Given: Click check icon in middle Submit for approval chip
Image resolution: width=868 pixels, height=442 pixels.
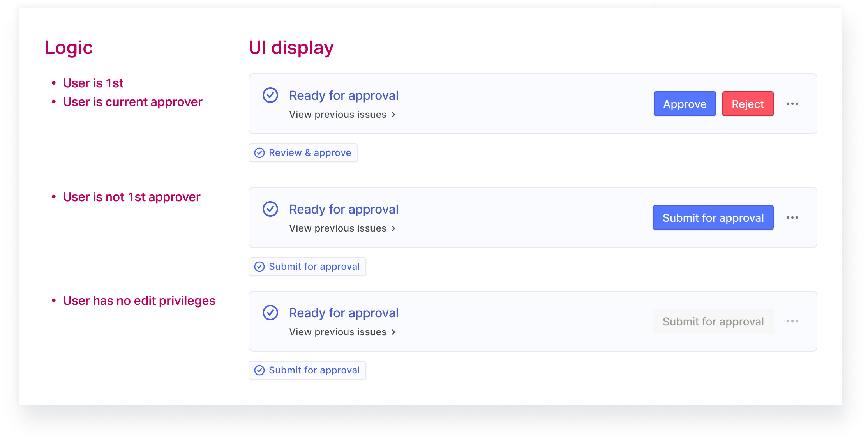Looking at the screenshot, I should point(259,267).
